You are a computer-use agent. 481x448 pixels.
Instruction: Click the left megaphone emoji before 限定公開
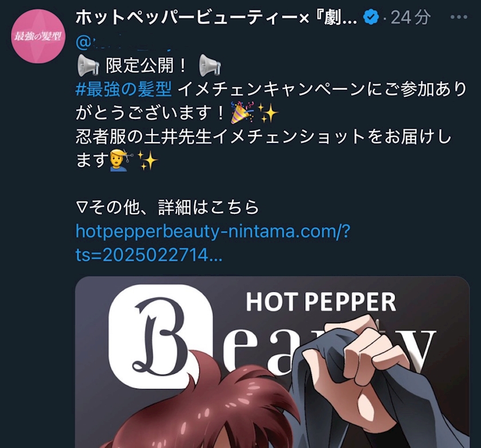88,65
